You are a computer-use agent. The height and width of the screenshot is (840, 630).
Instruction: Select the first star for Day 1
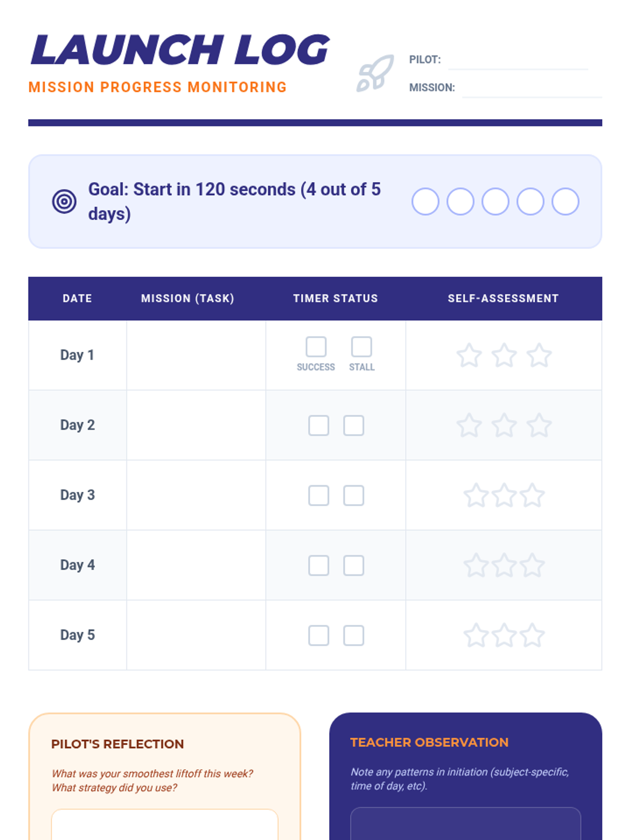(x=469, y=355)
